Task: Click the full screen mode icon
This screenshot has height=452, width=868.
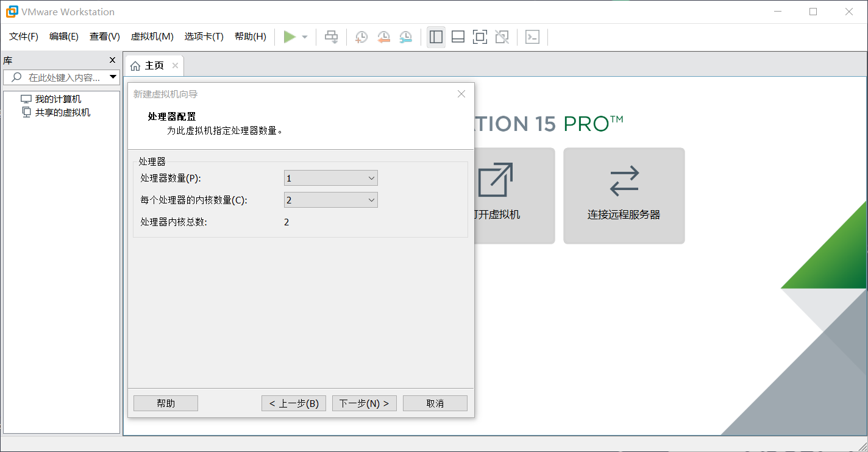Action: click(480, 37)
